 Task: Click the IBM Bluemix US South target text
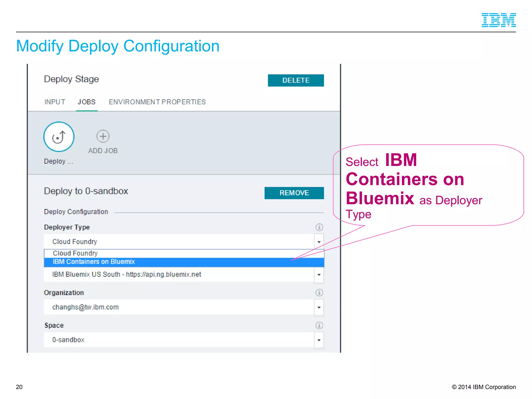pyautogui.click(x=127, y=275)
